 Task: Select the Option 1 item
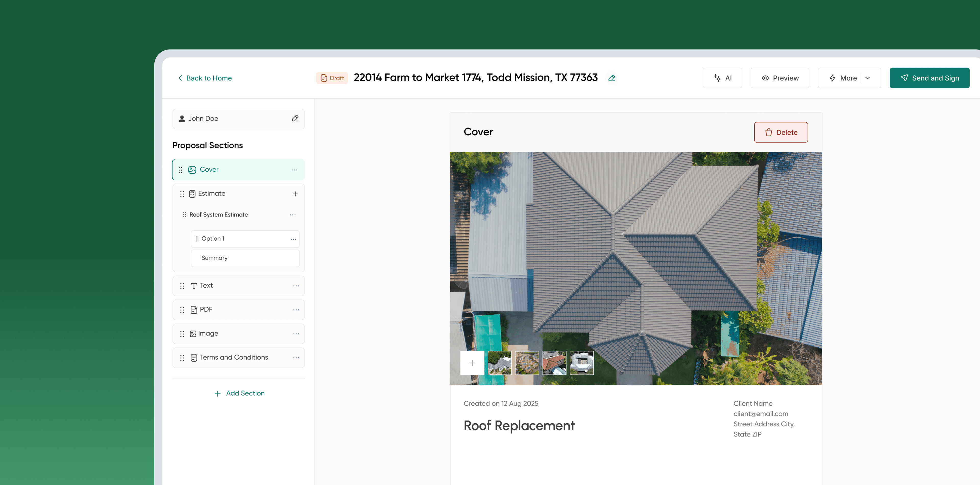pyautogui.click(x=245, y=239)
